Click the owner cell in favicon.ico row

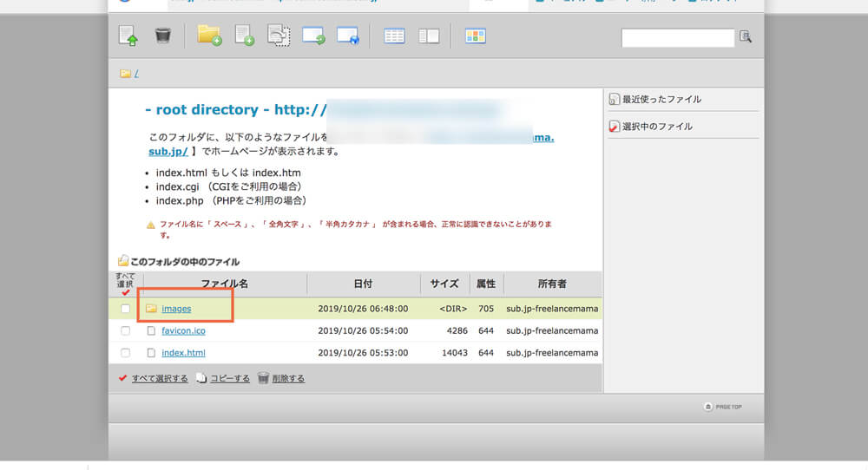552,330
